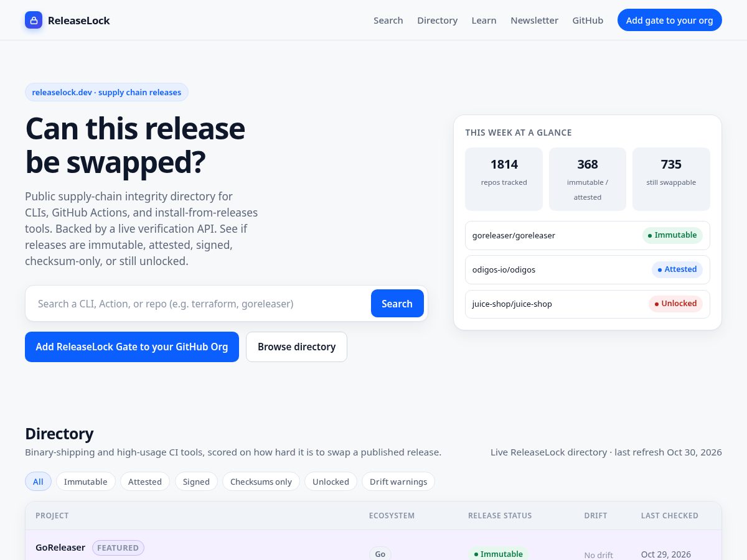Click Add gate to your org button

(x=670, y=20)
